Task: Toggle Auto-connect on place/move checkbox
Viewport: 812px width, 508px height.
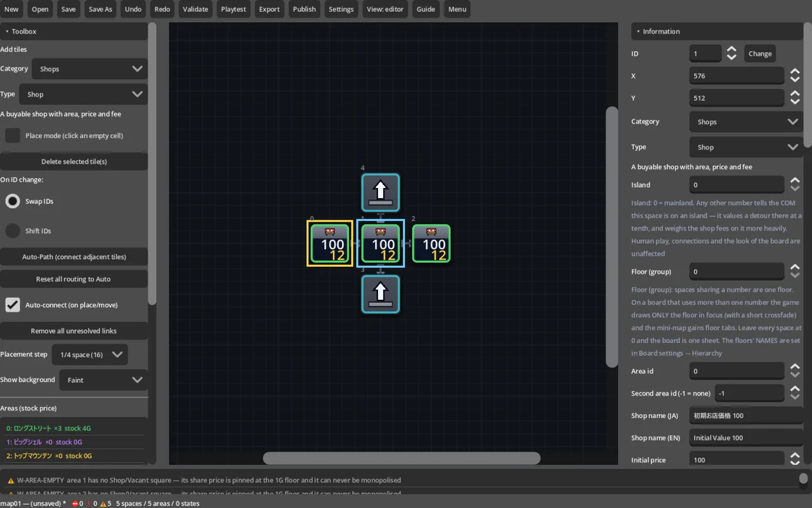Action: coord(13,305)
